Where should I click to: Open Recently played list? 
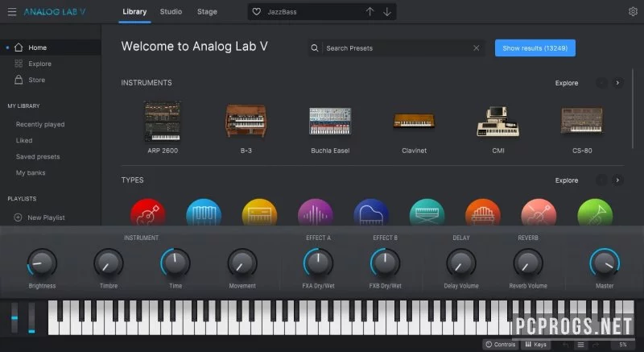[x=40, y=124]
